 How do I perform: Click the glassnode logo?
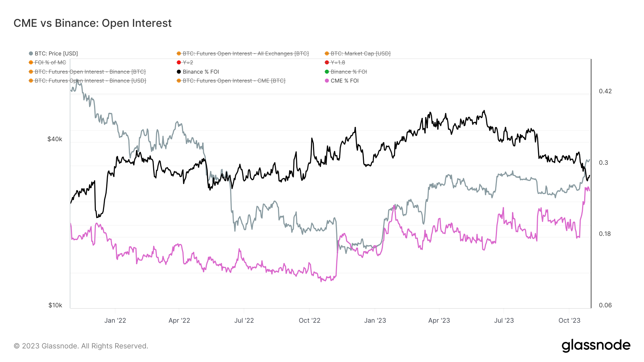pyautogui.click(x=596, y=346)
